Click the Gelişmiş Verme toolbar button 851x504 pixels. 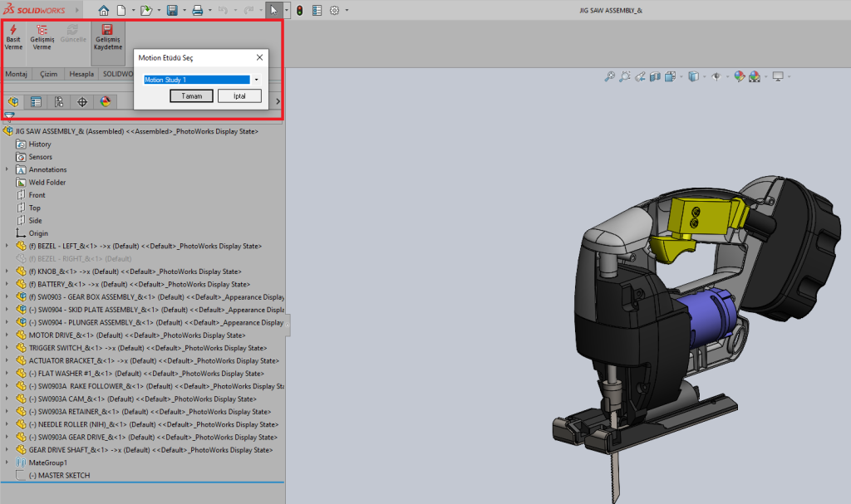tap(42, 37)
